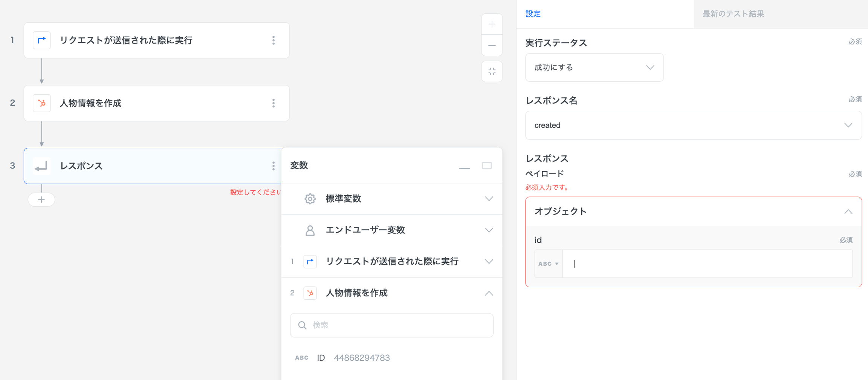Image resolution: width=868 pixels, height=380 pixels.
Task: Open the three-dot menu on レスポンス step
Action: (274, 166)
